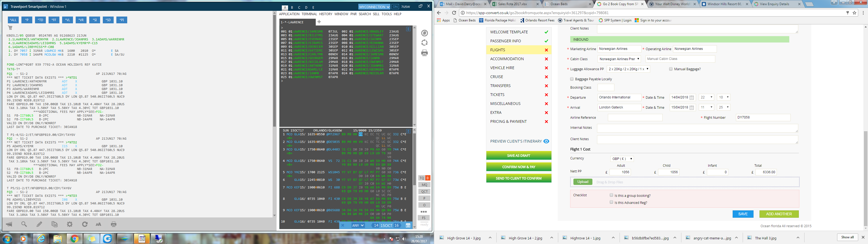Screen dimensions: 868x244
Task: Open Windows Explorer folder from the taskbar
Action: coord(58,239)
